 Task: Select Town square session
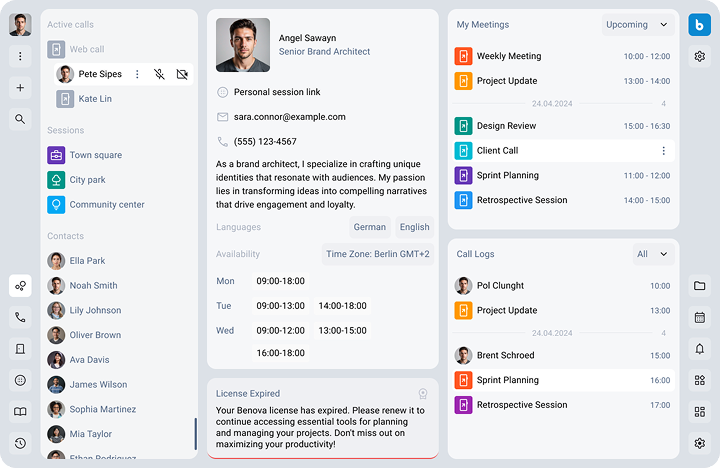[x=95, y=156]
